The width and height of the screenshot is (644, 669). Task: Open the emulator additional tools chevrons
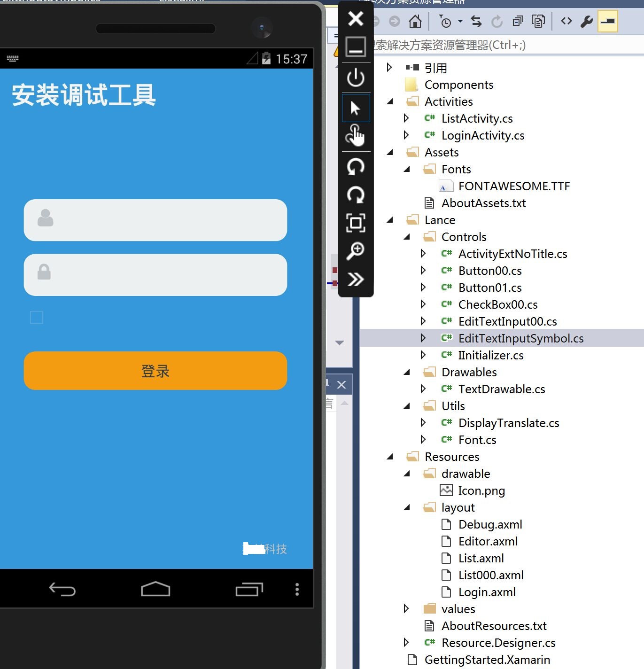click(x=356, y=280)
